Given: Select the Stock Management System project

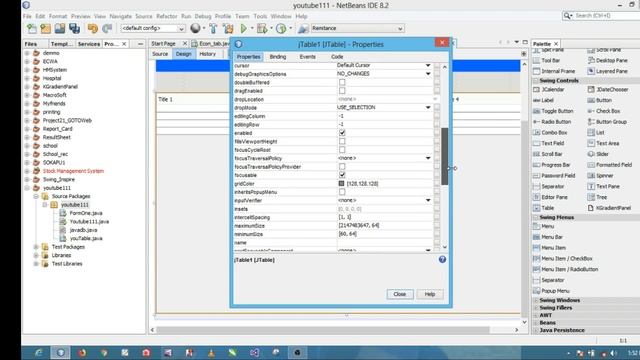Looking at the screenshot, I should pyautogui.click(x=73, y=171).
